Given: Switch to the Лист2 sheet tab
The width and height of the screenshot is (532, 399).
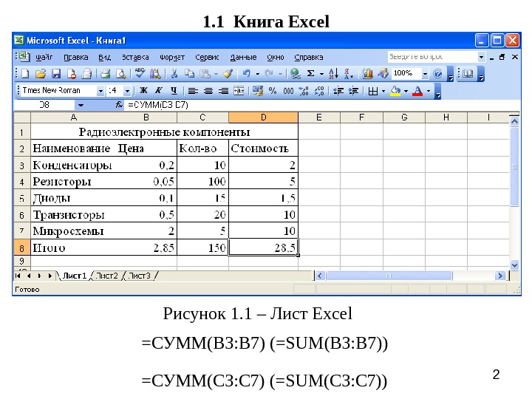Looking at the screenshot, I should 107,276.
